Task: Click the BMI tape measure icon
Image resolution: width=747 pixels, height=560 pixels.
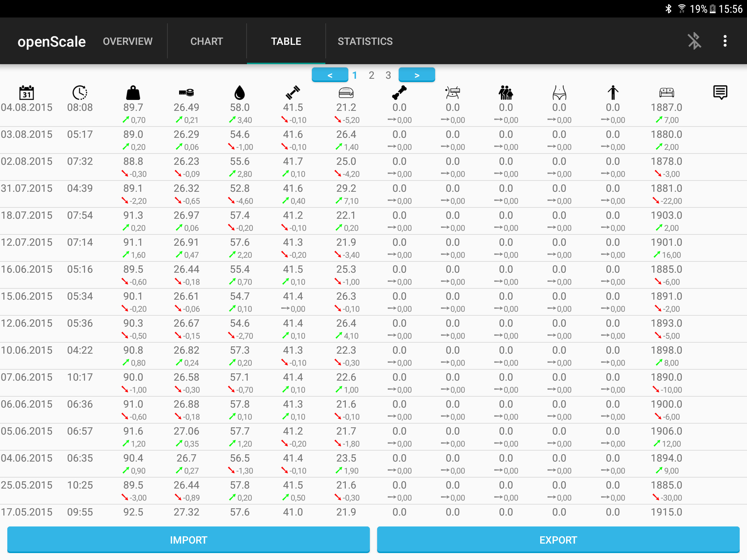Action: click(x=186, y=93)
